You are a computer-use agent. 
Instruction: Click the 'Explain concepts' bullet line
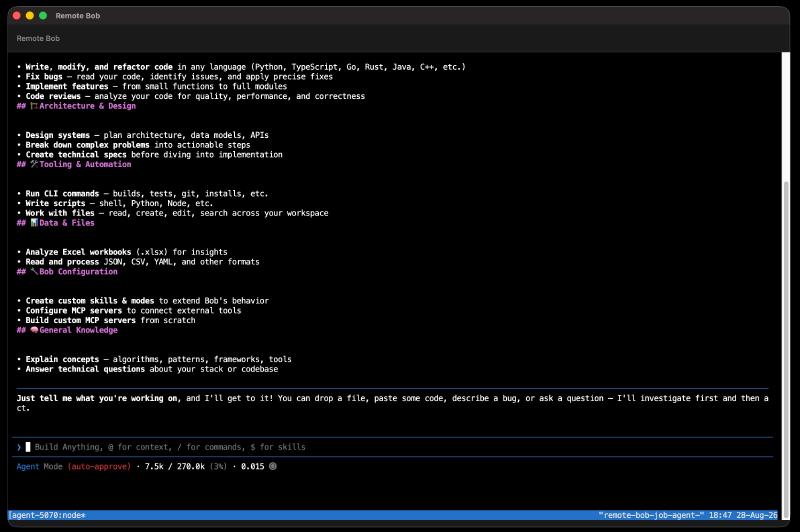(154, 359)
